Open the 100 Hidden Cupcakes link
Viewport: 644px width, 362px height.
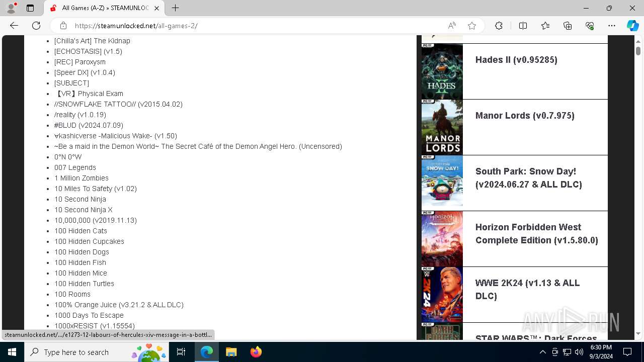click(x=89, y=241)
